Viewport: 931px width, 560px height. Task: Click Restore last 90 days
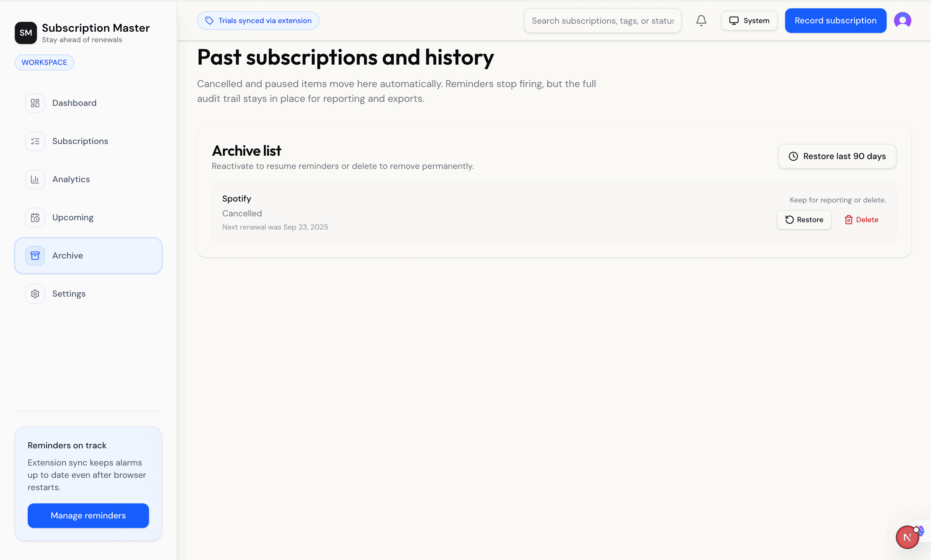click(836, 156)
